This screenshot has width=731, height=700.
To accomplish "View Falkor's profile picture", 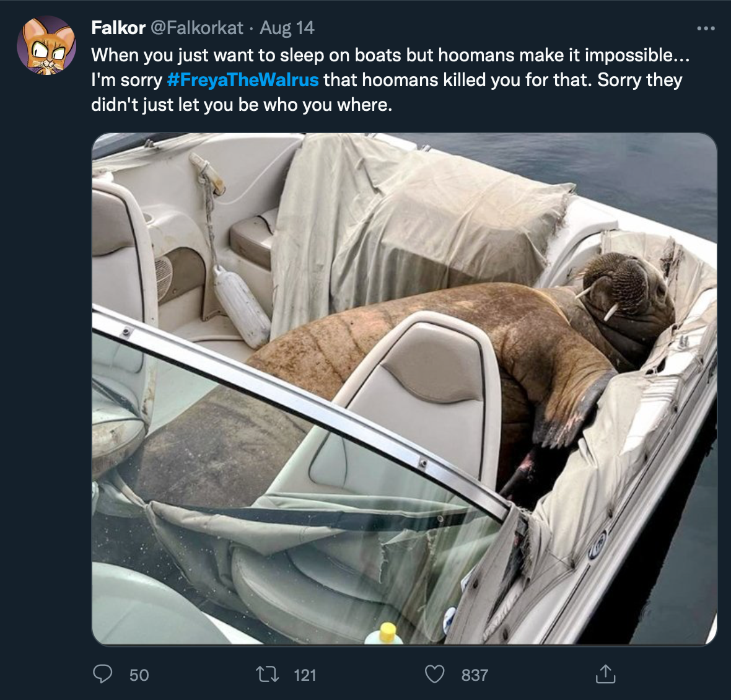I will coord(46,45).
